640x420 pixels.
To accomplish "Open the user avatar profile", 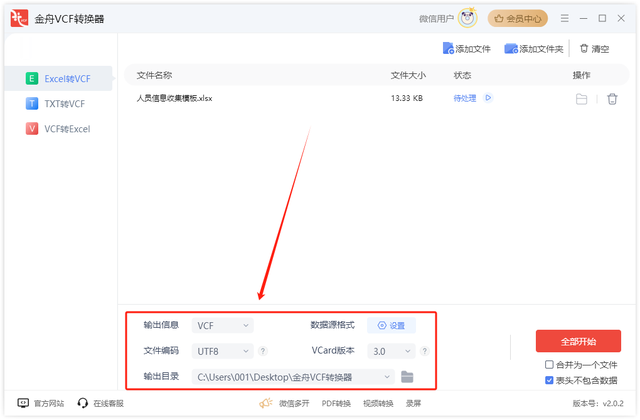I will coord(467,18).
